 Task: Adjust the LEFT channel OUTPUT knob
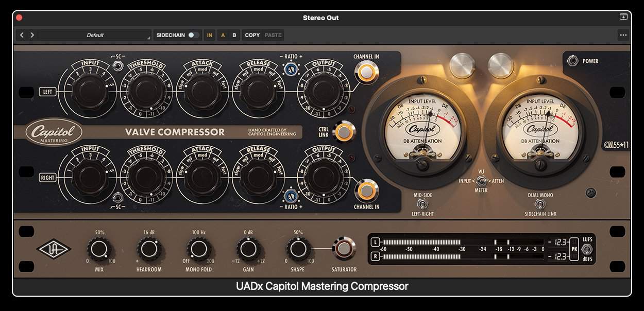324,91
